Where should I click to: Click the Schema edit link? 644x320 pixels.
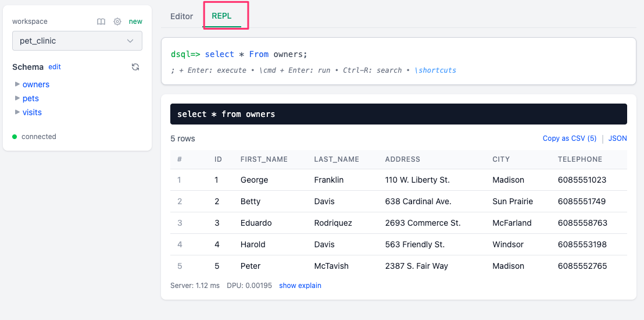tap(55, 67)
